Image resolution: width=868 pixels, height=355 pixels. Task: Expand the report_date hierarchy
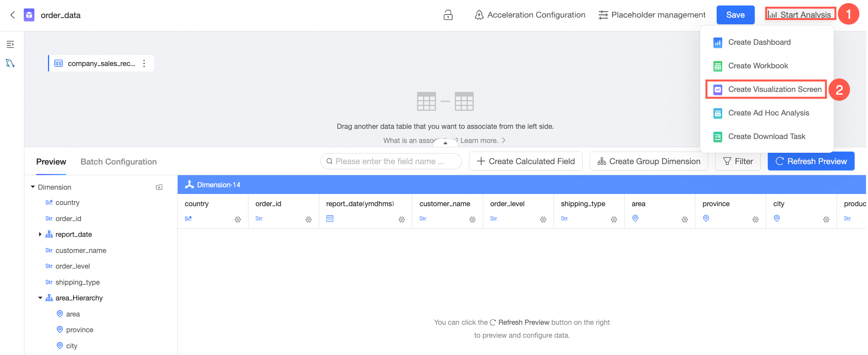tap(40, 234)
